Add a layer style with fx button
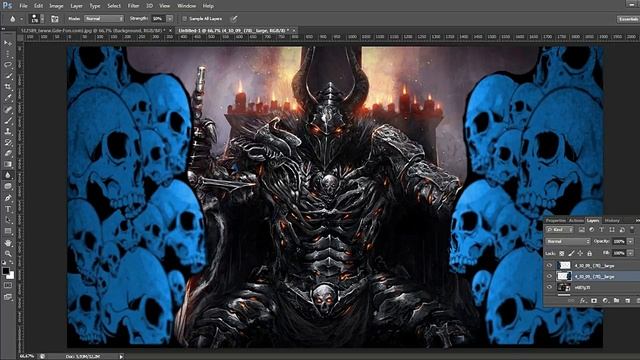The image size is (640, 360). (582, 300)
